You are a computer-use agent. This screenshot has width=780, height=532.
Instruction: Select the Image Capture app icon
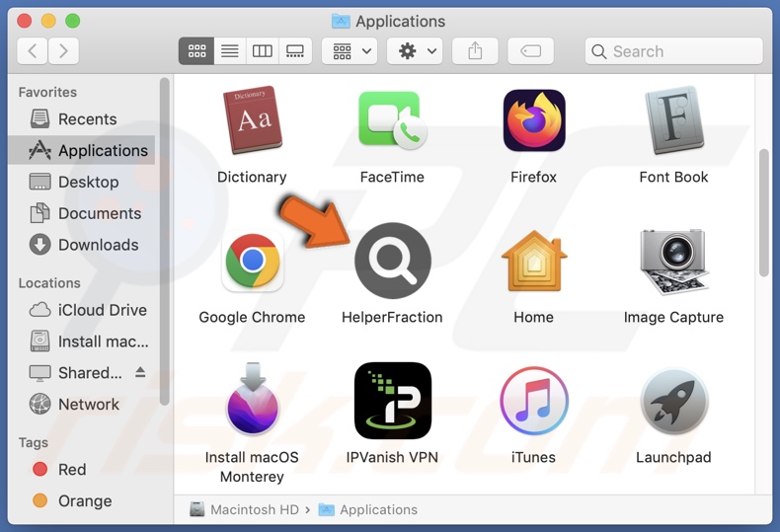pyautogui.click(x=674, y=261)
